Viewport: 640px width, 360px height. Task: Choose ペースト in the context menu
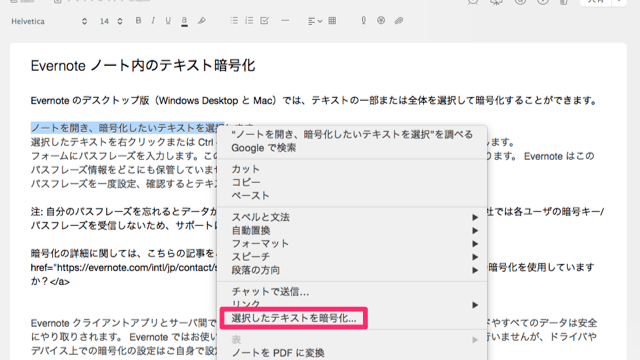coord(250,196)
